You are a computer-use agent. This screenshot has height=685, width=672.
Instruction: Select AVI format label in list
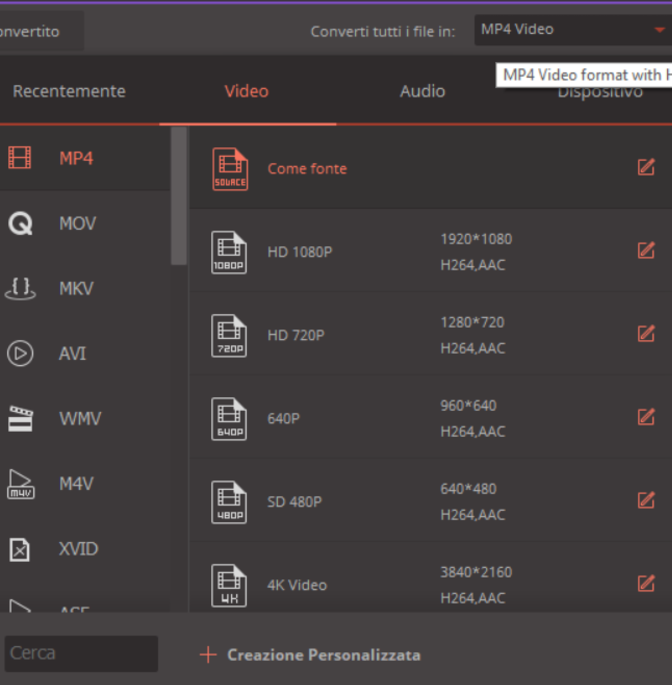click(x=73, y=354)
